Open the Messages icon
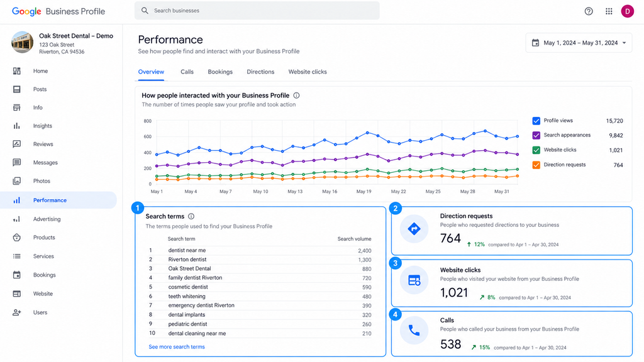 (x=17, y=163)
